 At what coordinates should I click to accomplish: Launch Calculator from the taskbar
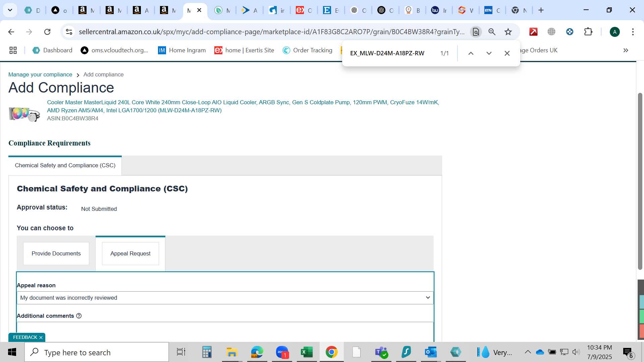click(x=207, y=352)
